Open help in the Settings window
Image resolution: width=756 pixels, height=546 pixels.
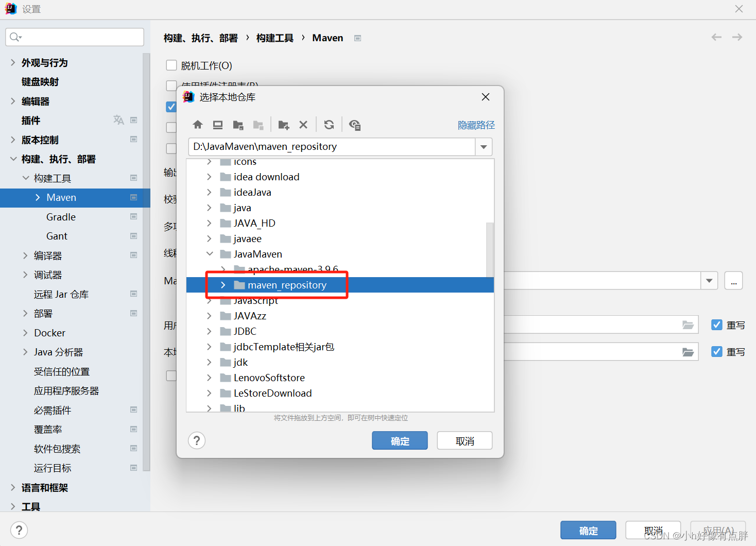click(x=19, y=530)
